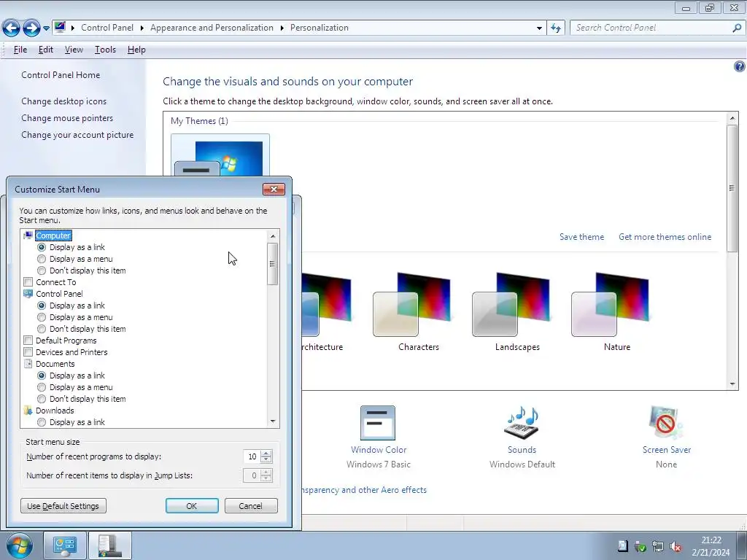Viewport: 747px width, 560px height.
Task: Click Appearance and Personalization breadcrumb
Action: pyautogui.click(x=212, y=28)
